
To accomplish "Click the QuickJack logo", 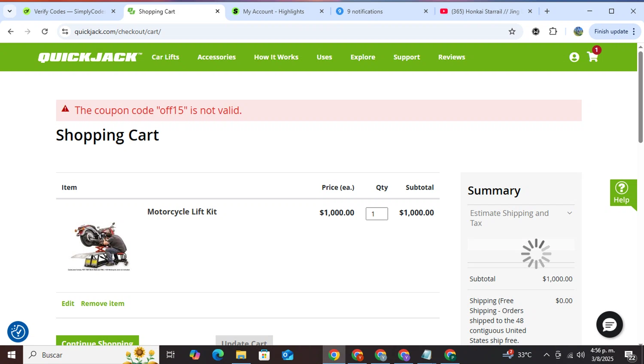I will click(x=90, y=57).
